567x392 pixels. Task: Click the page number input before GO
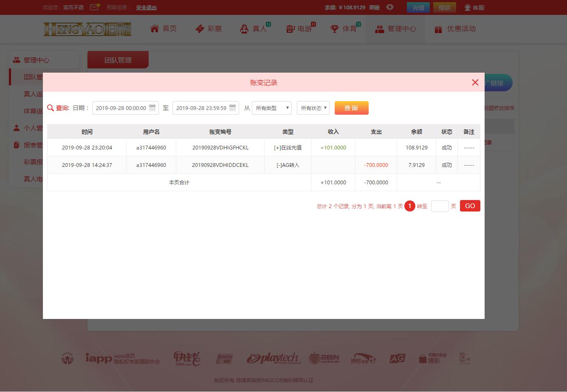click(440, 206)
